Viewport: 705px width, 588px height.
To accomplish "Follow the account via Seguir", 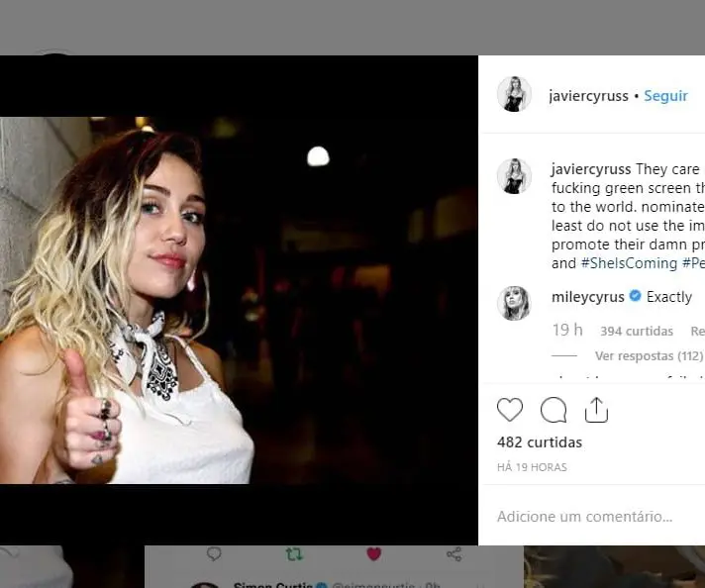I will (665, 96).
